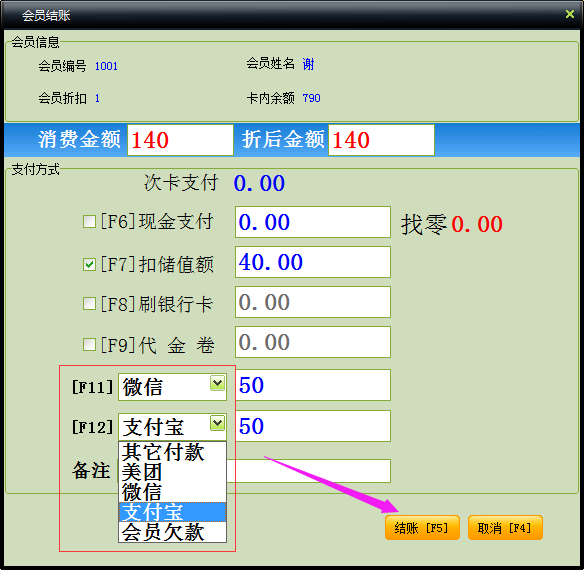Click the 结账 [F5] button
The width and height of the screenshot is (584, 570).
click(x=422, y=528)
